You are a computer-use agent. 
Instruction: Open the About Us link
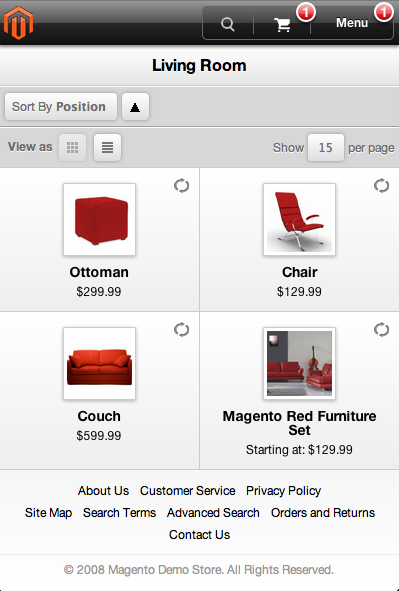[x=103, y=491]
